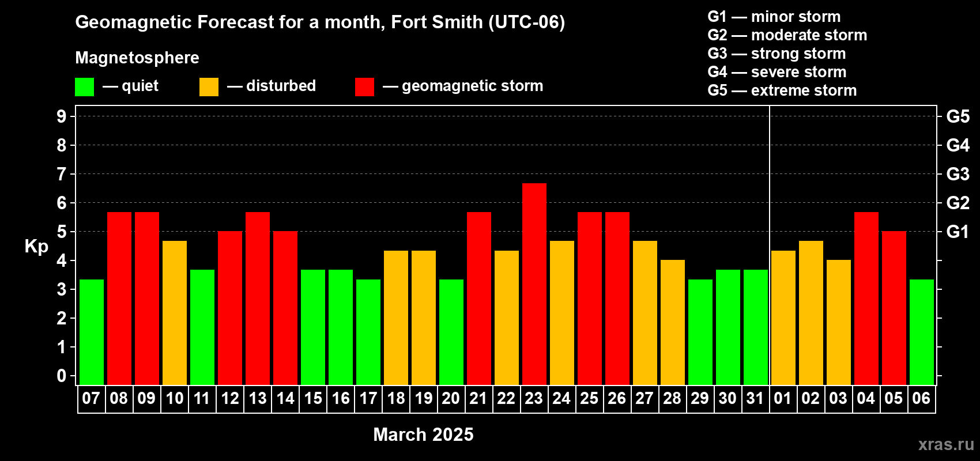Click the orange bar for March 18

396,318
